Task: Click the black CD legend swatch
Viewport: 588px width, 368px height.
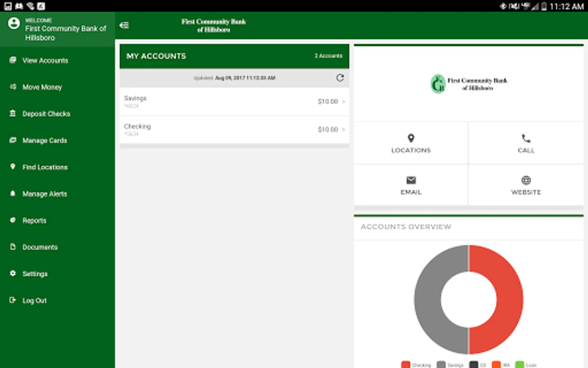Action: coord(474,365)
